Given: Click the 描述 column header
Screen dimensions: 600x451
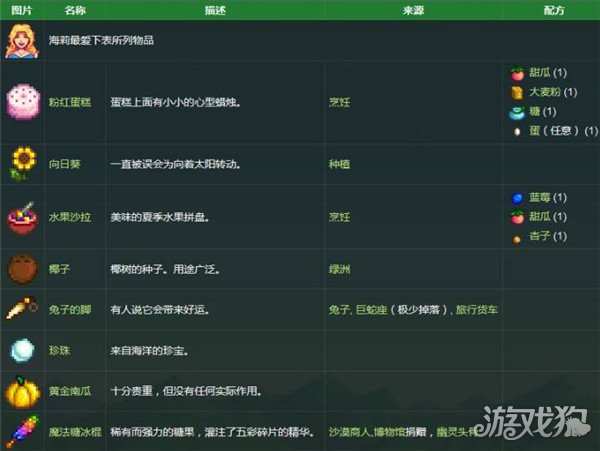Looking at the screenshot, I should click(215, 10).
